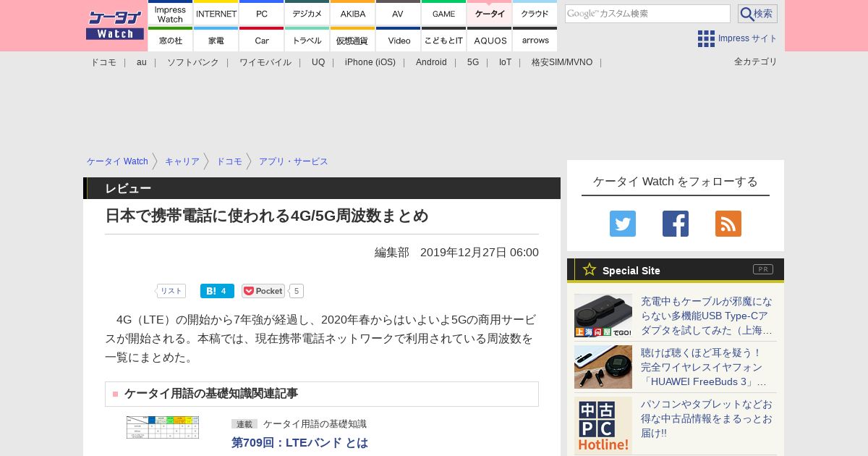Open the Impress Watch tab
The height and width of the screenshot is (456, 868).
(x=170, y=14)
